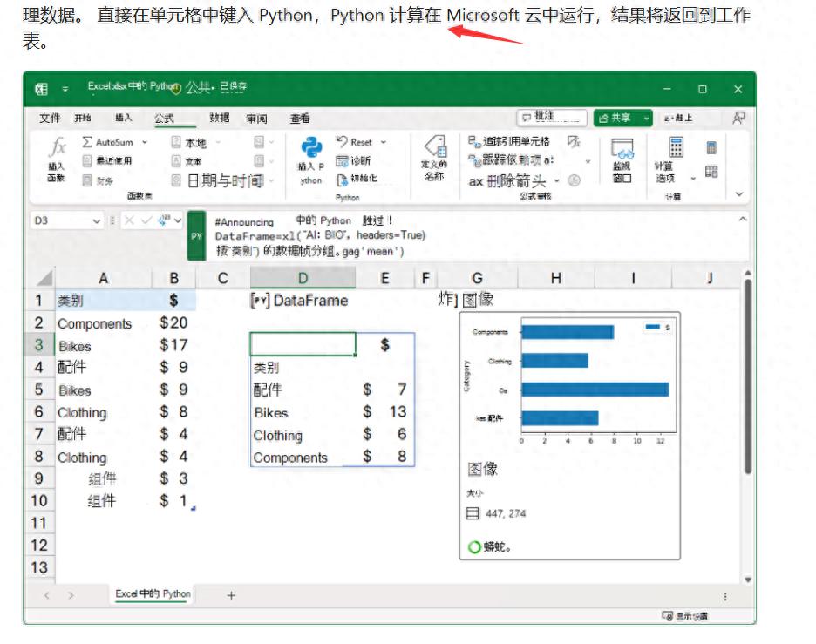Click the sheet tab options dots
The width and height of the screenshot is (816, 644).
click(x=725, y=596)
